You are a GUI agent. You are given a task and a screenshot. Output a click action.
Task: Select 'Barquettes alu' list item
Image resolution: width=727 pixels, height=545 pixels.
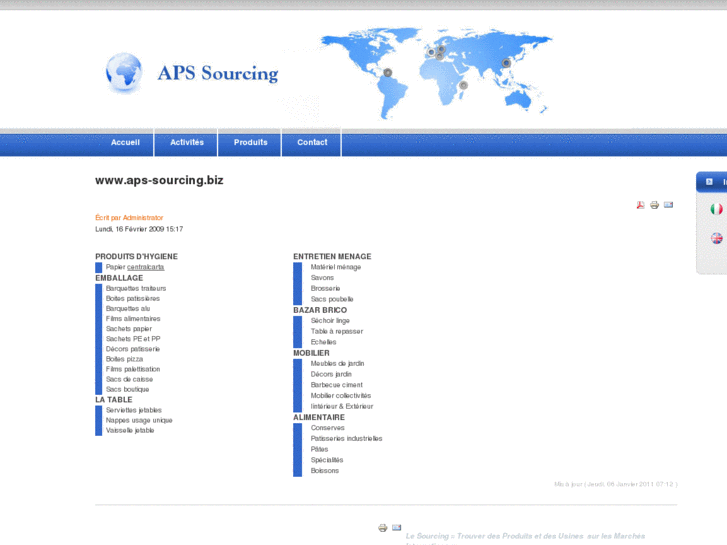pos(128,308)
